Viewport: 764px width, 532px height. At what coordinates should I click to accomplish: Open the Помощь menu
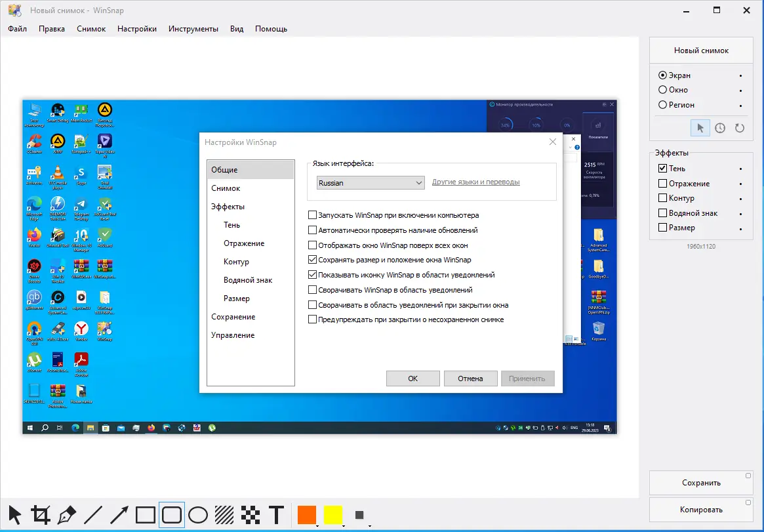click(271, 29)
